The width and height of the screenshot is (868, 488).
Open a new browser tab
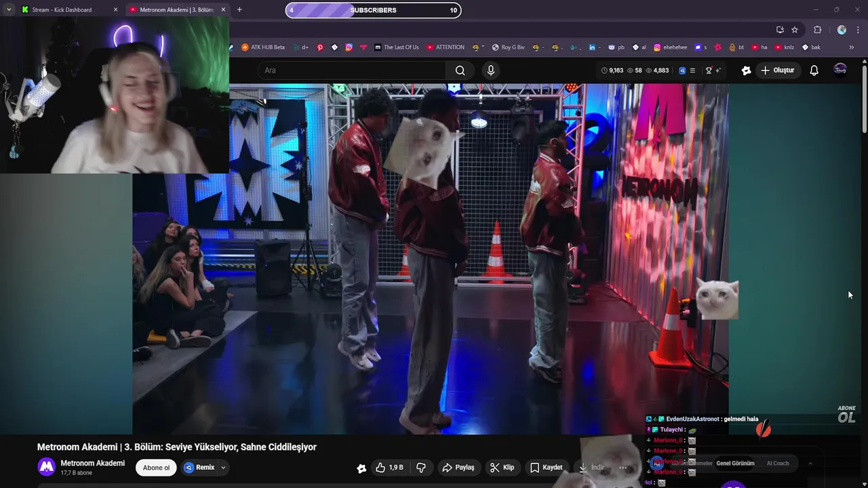point(239,10)
